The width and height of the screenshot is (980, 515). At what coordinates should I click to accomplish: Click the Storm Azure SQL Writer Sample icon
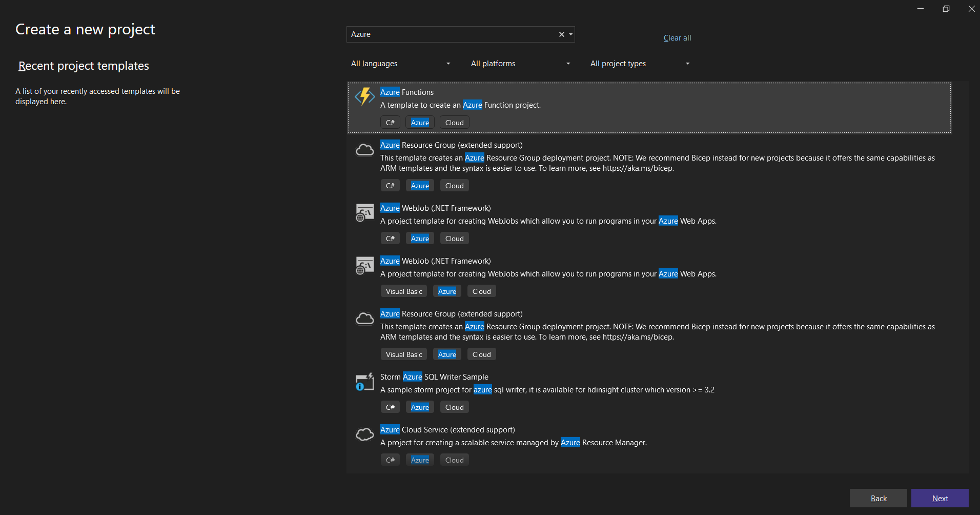pos(365,382)
